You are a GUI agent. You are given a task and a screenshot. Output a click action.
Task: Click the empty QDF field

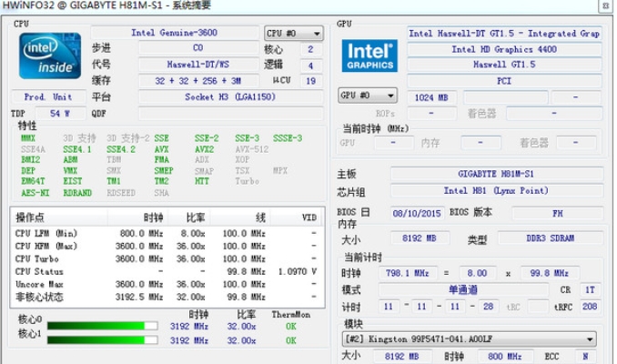230,114
